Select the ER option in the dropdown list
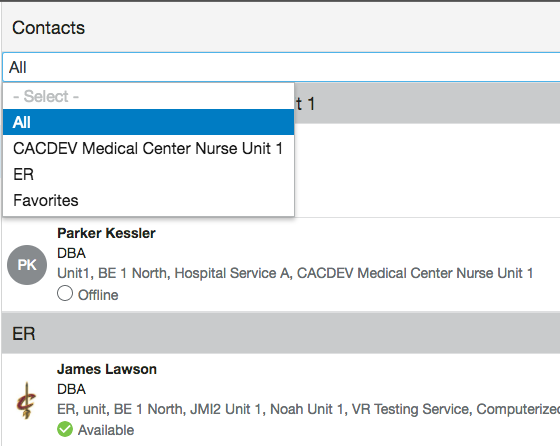The height and width of the screenshot is (446, 560). pyautogui.click(x=149, y=174)
